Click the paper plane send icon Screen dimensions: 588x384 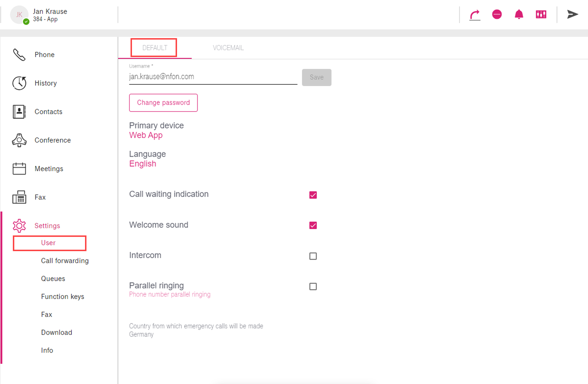pyautogui.click(x=572, y=14)
